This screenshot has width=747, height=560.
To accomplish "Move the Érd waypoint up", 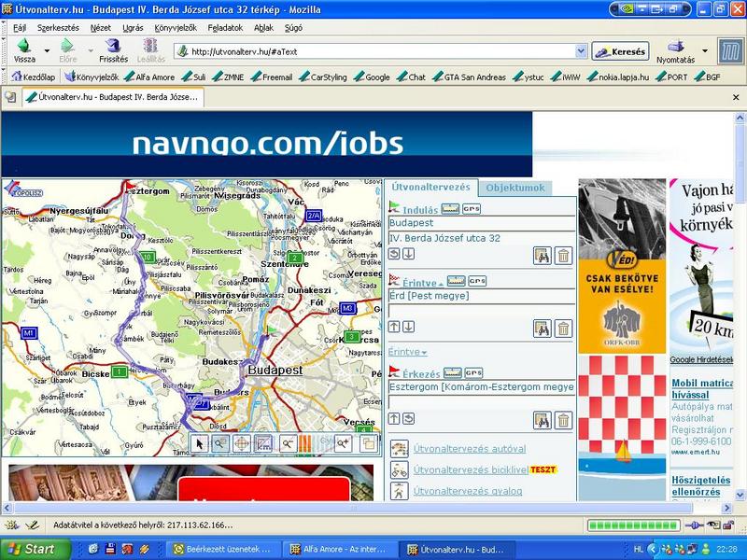I will [x=394, y=327].
